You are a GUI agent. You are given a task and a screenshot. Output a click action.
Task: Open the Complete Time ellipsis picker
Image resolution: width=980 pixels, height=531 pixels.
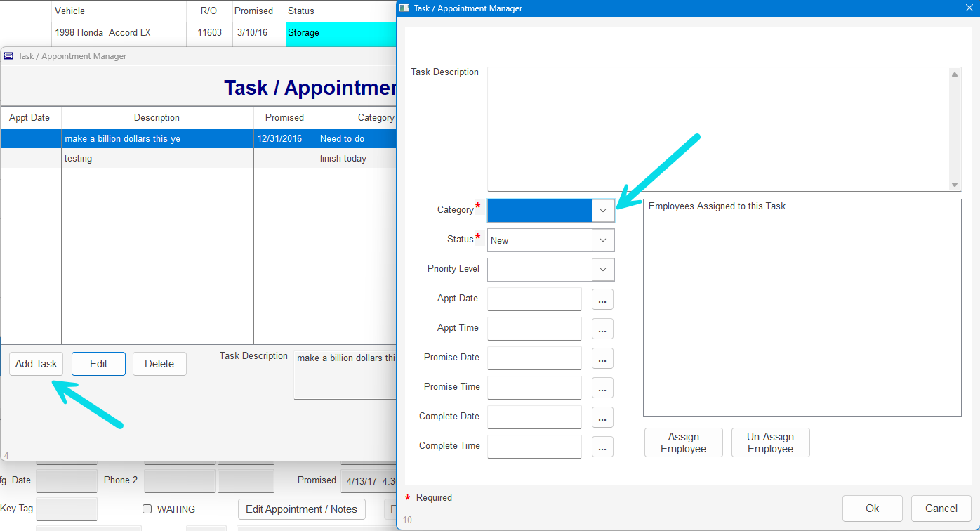coord(602,447)
